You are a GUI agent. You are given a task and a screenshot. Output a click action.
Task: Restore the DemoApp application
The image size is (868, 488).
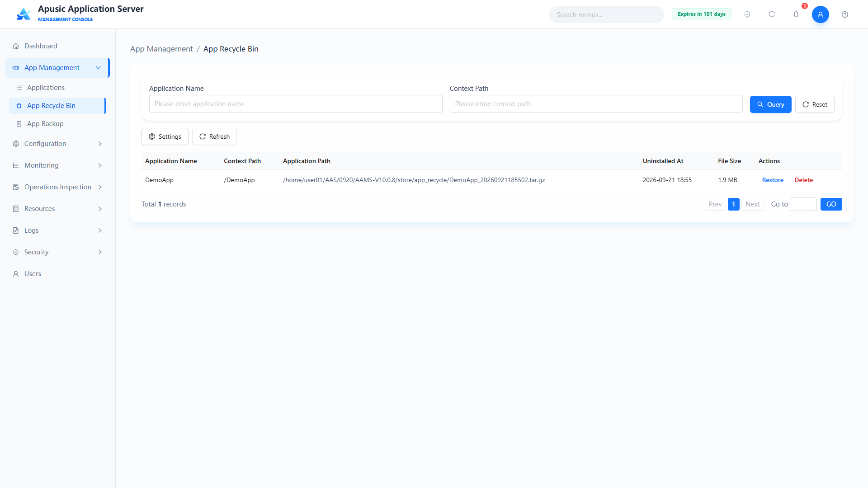[773, 180]
